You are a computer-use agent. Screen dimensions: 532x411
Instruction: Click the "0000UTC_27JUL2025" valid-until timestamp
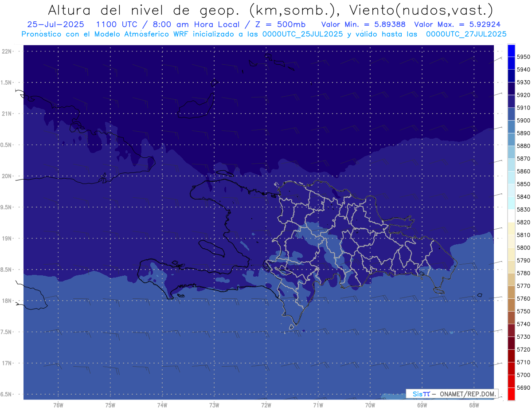pos(466,34)
